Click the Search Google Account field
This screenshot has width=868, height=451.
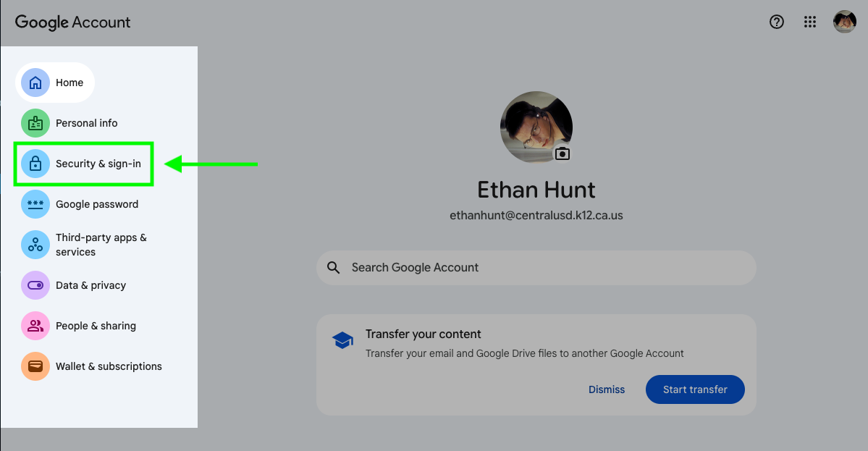(x=536, y=268)
